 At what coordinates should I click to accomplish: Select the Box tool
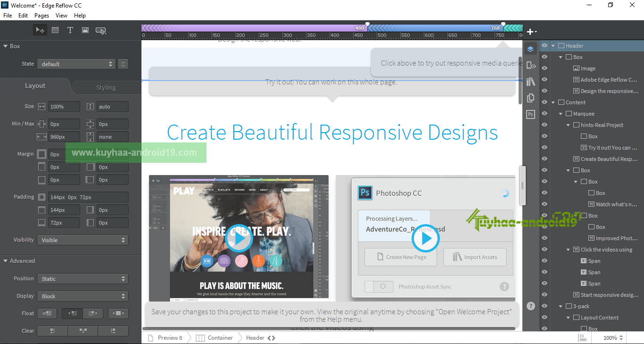55,30
